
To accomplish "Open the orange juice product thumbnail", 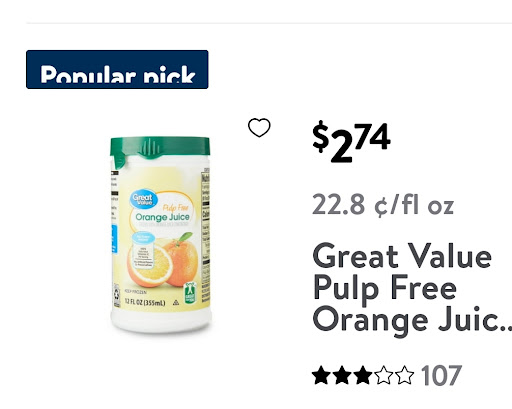I will pyautogui.click(x=160, y=234).
